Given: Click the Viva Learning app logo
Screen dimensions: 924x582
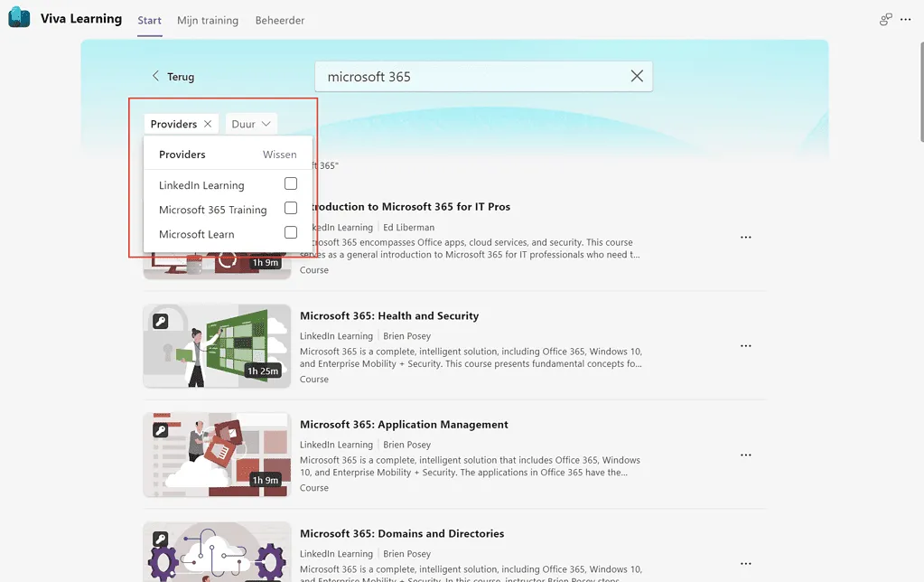Looking at the screenshot, I should (x=18, y=18).
